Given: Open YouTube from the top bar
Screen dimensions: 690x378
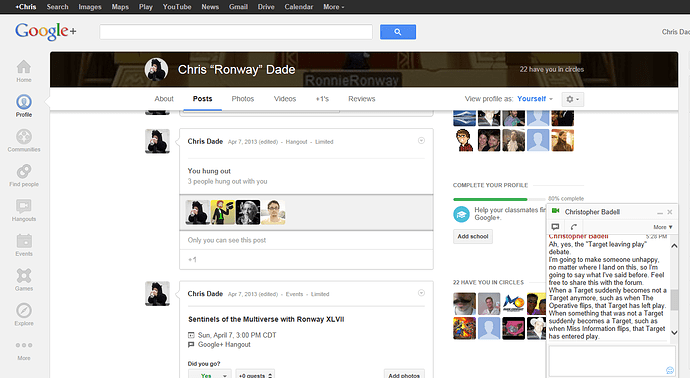Looking at the screenshot, I should [177, 7].
